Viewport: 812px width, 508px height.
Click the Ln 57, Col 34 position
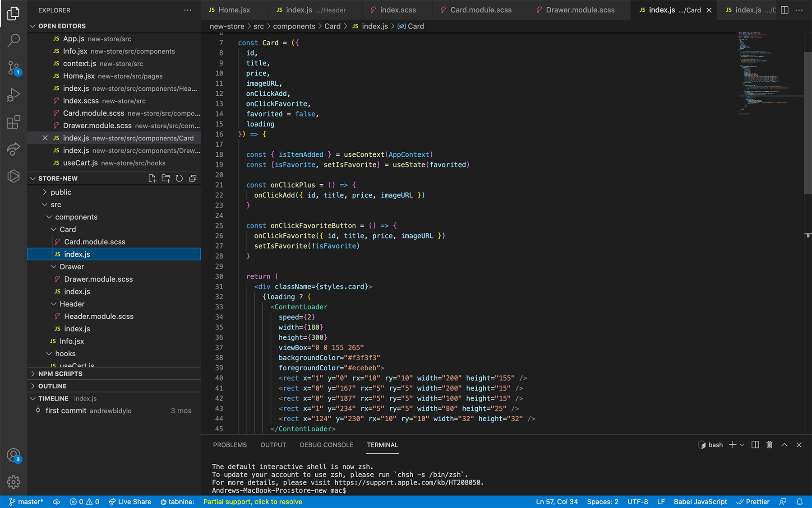[557, 502]
